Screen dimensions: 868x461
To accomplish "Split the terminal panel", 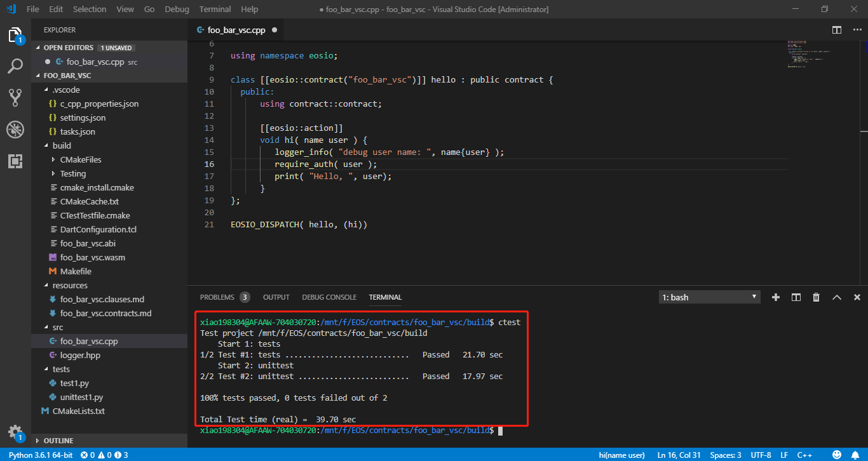I will pos(796,297).
